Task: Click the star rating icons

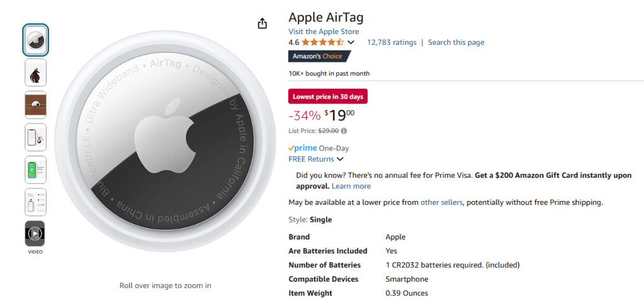Action: pos(322,42)
